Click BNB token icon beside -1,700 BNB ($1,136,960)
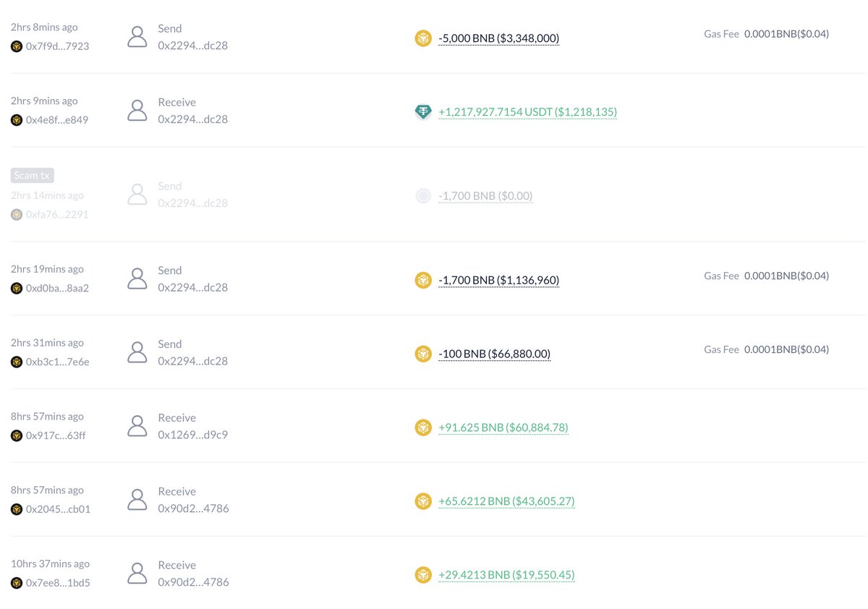 pos(423,280)
